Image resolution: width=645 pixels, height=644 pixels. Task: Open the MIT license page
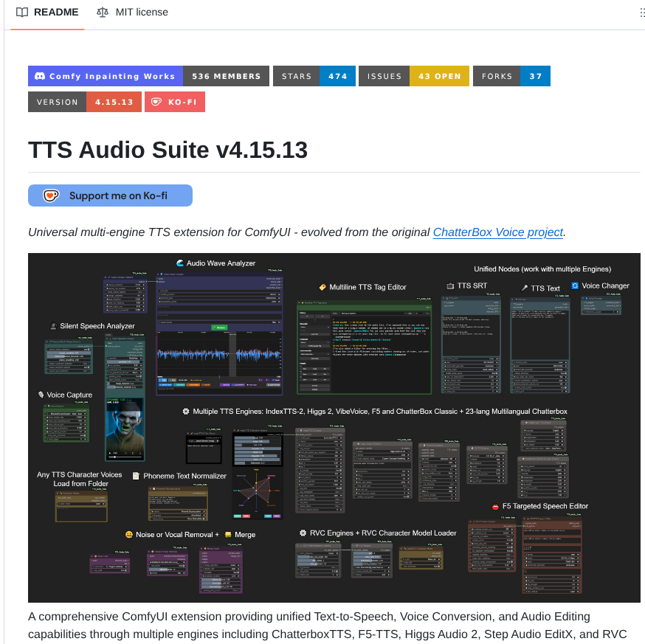click(x=141, y=13)
